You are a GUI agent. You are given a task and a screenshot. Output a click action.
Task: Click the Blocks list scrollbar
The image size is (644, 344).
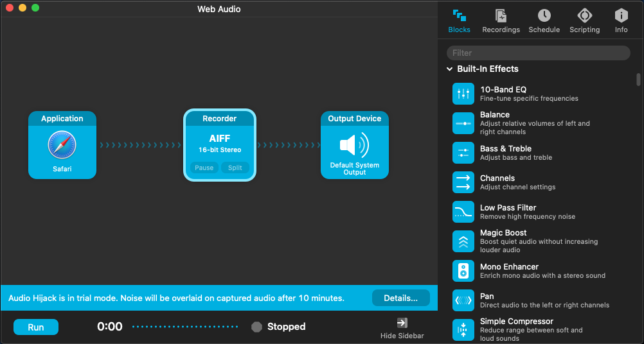[x=638, y=80]
